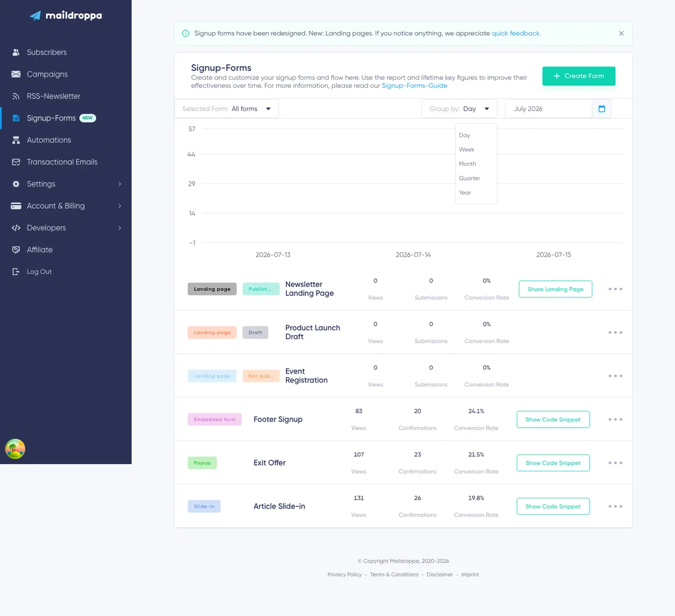Click the Transactional Emails icon
Screen dimensions: 675x616
click(16, 162)
